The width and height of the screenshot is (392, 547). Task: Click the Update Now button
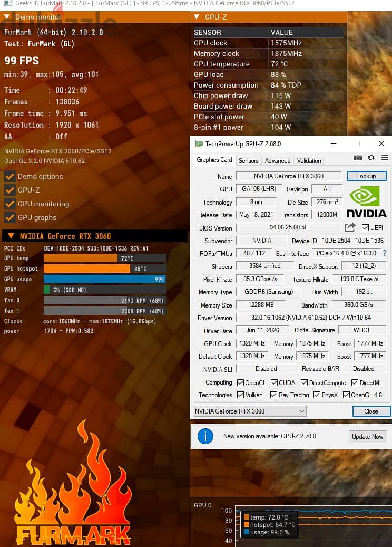[x=367, y=436]
